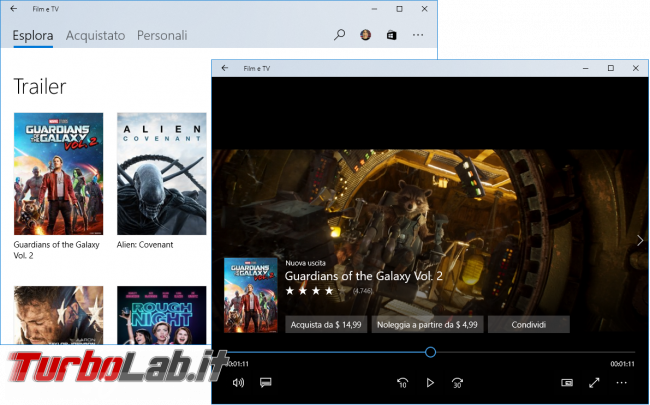Minimize the front player window
Image resolution: width=650 pixels, height=405 pixels.
pos(585,68)
